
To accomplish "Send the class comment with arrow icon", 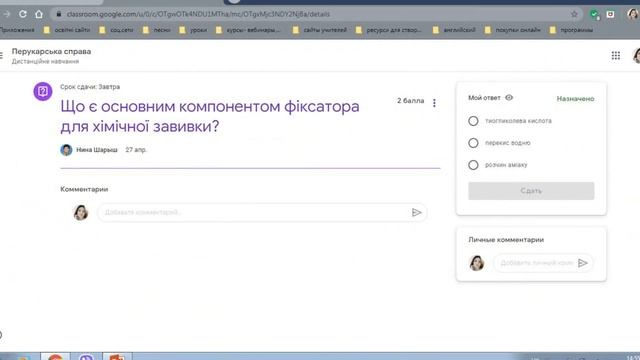I will [416, 212].
